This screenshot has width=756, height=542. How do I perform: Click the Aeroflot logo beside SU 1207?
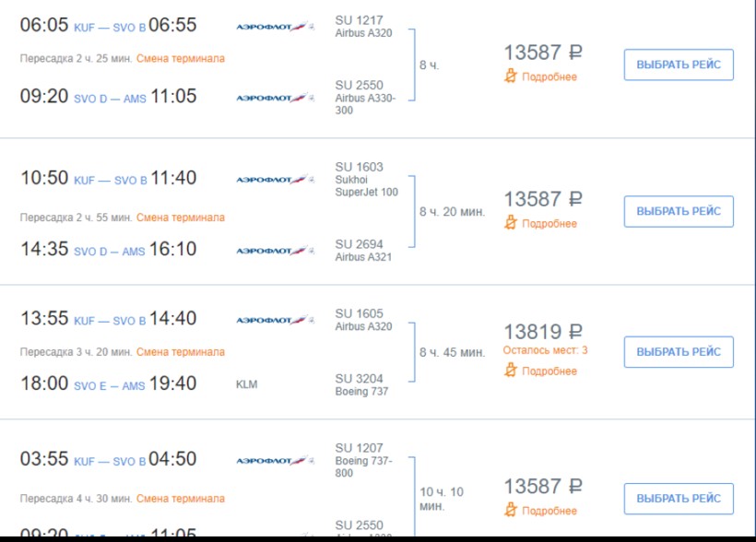pos(276,460)
